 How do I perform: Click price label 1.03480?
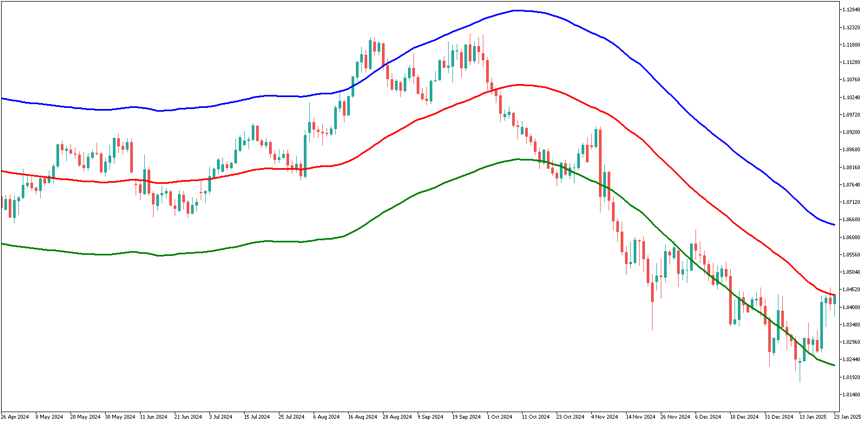[851, 324]
